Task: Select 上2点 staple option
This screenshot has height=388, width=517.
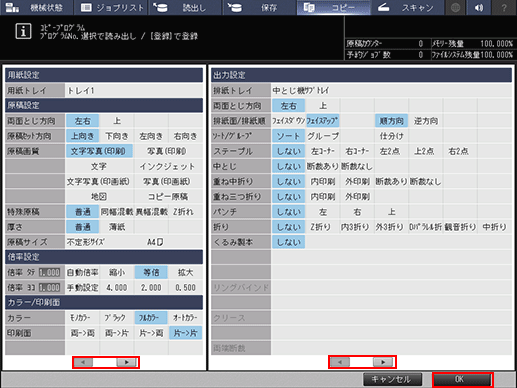Action: point(426,151)
